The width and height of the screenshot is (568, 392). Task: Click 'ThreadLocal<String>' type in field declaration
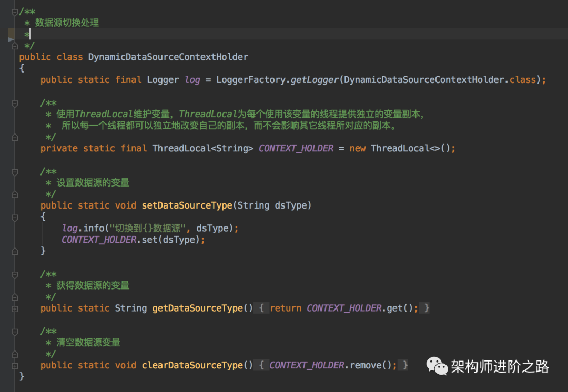pyautogui.click(x=203, y=148)
